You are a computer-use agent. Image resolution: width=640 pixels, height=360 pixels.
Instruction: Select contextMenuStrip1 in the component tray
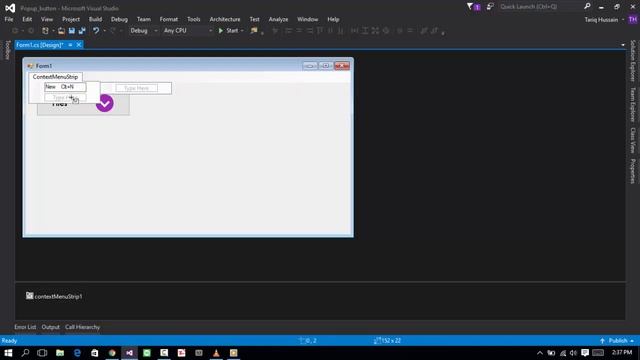pos(54,296)
